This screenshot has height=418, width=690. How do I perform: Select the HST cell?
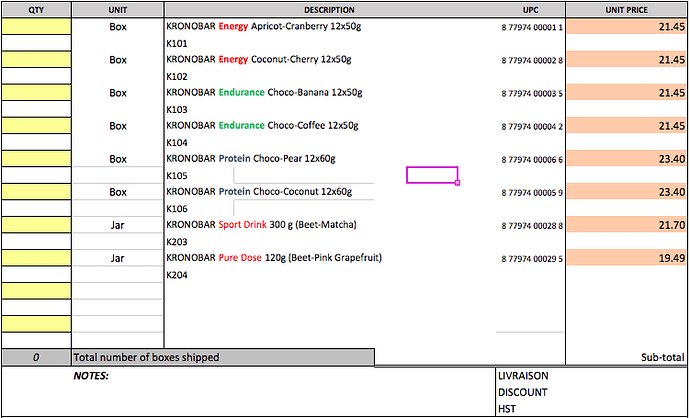tap(508, 408)
